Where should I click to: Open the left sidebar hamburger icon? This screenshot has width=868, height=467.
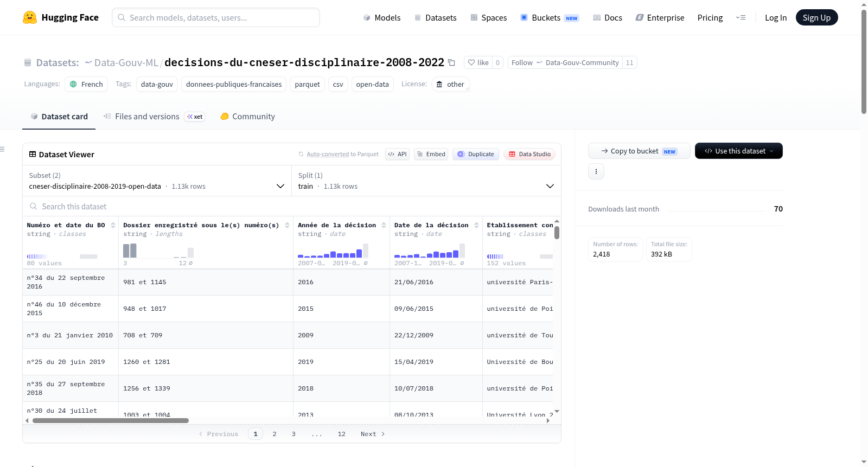tap(2, 149)
